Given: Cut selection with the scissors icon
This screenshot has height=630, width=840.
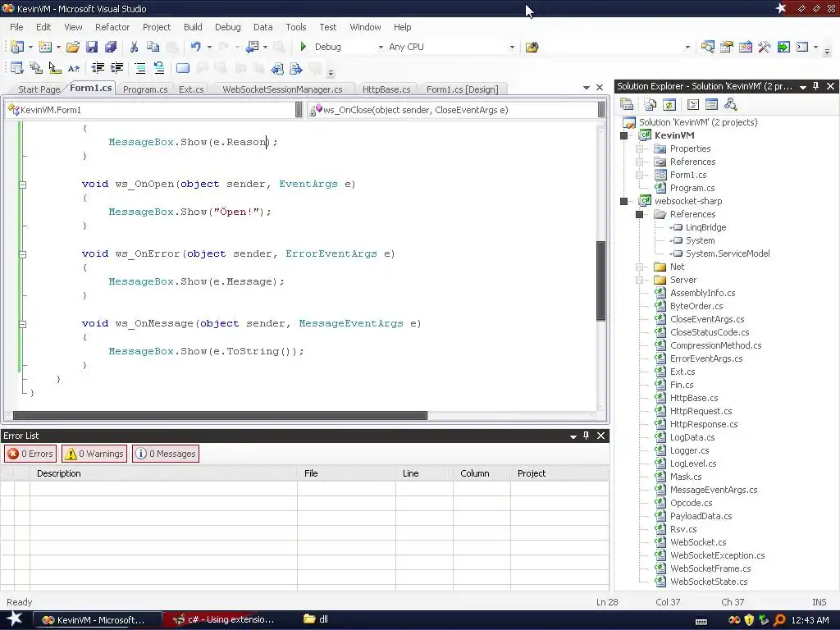Looking at the screenshot, I should tap(134, 47).
